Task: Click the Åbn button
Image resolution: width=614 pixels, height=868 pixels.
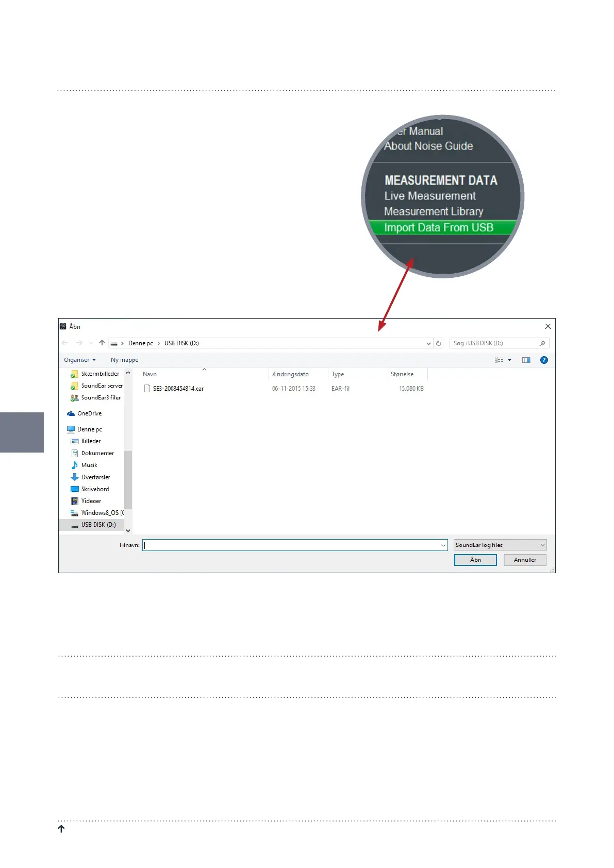Action: [x=475, y=560]
